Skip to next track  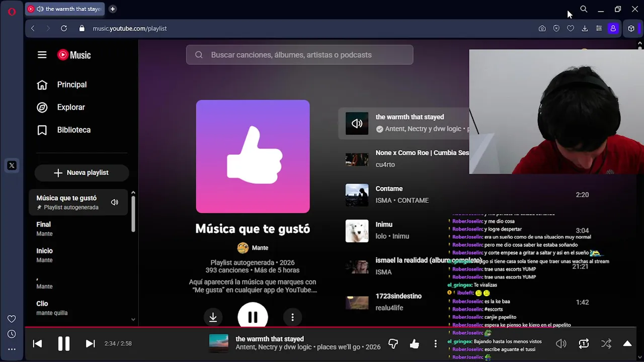click(90, 343)
